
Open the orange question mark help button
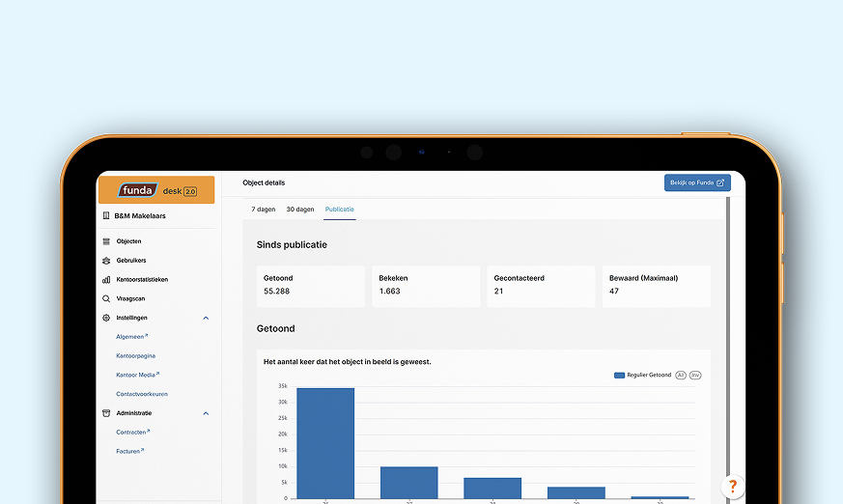(732, 487)
